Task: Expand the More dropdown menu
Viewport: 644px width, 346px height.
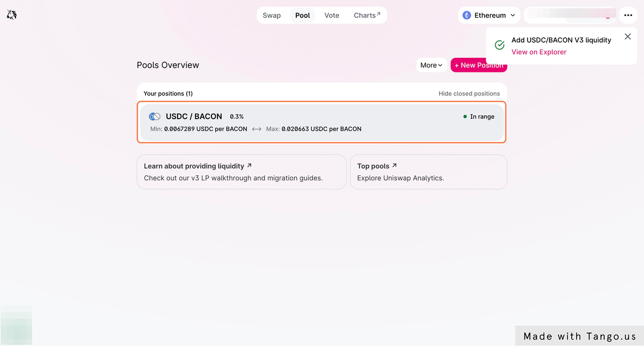Action: pyautogui.click(x=431, y=65)
